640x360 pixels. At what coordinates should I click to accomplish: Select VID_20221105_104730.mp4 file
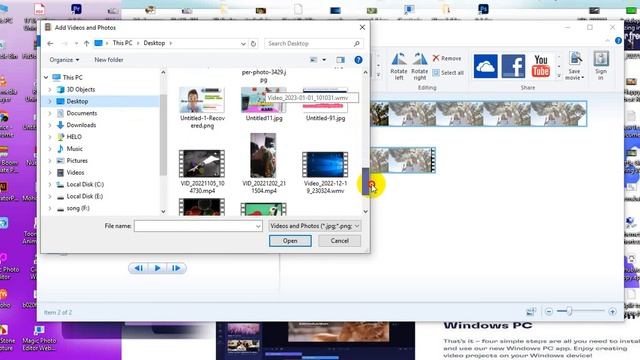coord(202,171)
